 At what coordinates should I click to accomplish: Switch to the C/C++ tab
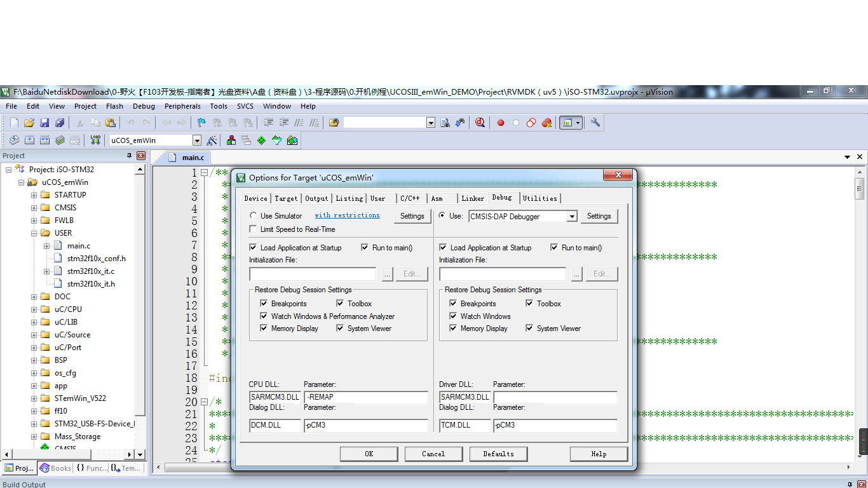coord(410,198)
